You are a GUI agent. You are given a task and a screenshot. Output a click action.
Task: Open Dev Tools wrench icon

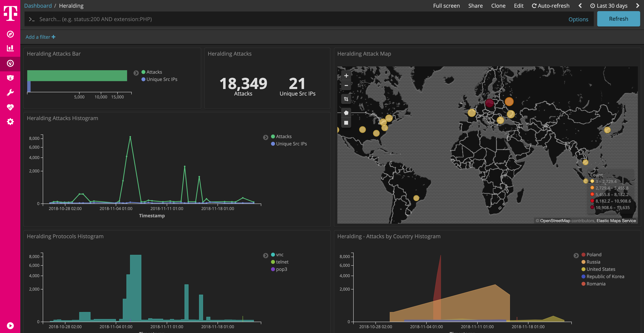10,92
